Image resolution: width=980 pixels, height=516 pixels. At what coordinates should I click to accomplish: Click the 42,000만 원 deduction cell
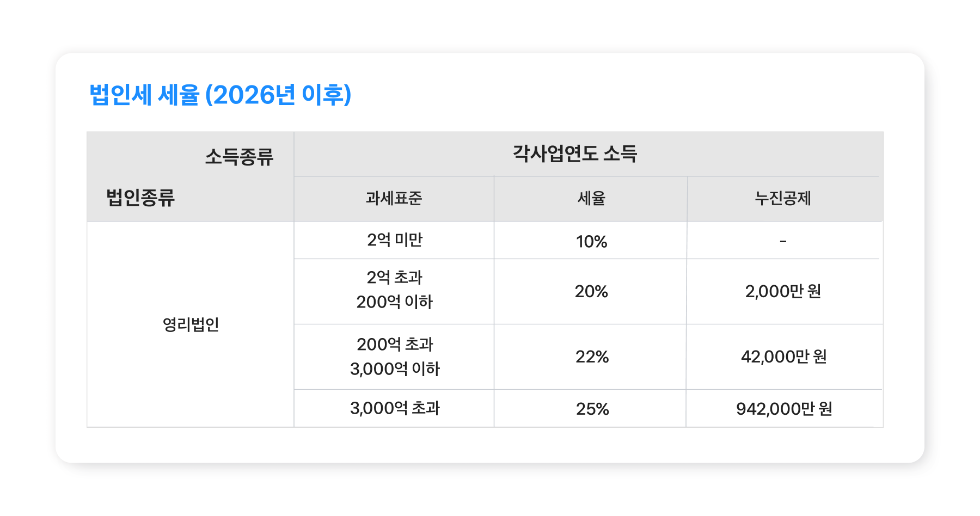coord(783,357)
